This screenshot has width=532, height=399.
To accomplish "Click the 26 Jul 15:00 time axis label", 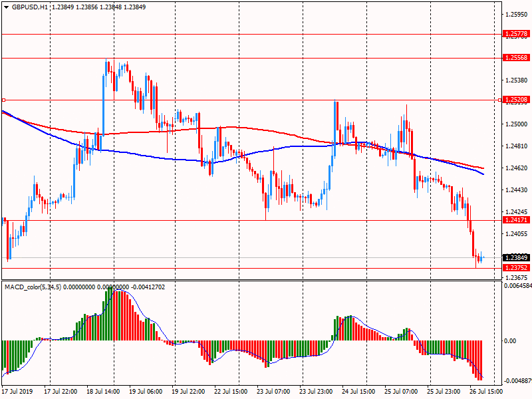I will point(486,391).
